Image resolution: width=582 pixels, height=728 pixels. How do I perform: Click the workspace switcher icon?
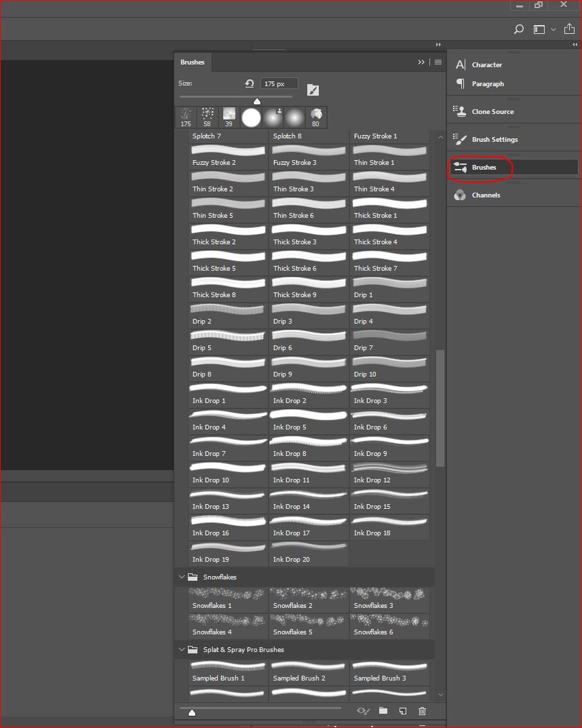[539, 29]
